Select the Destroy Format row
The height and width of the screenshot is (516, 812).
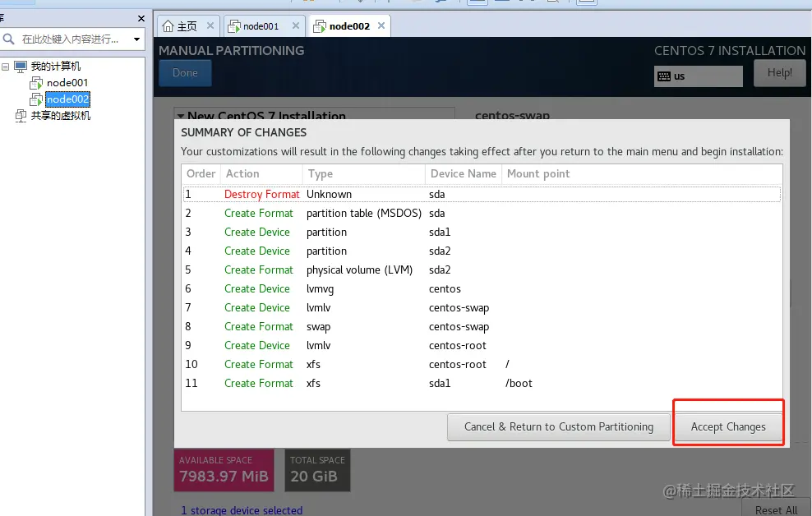482,194
